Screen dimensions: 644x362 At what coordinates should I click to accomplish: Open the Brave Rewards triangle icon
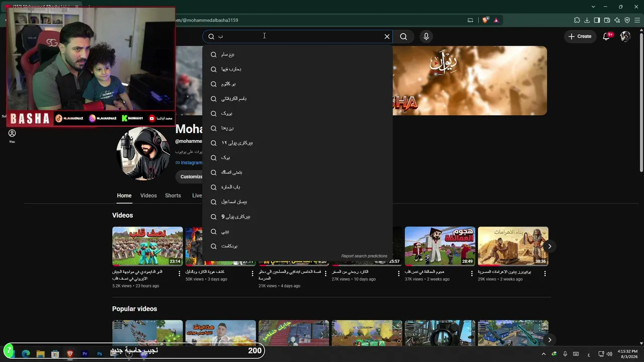click(x=496, y=20)
